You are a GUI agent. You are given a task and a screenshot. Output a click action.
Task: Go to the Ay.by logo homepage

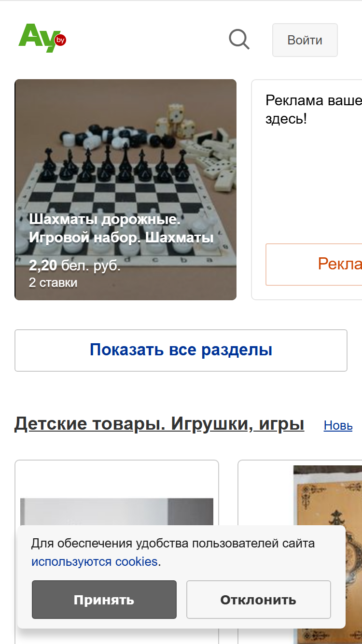click(42, 38)
